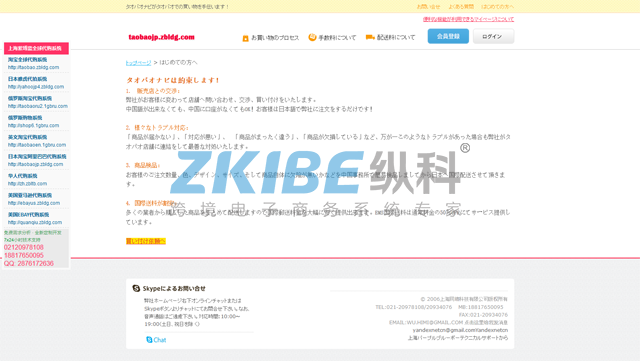Viewport: 640px width, 361px height.
Task: Click sidebar title 美国EBAY代购系统
Action: [x=29, y=215]
